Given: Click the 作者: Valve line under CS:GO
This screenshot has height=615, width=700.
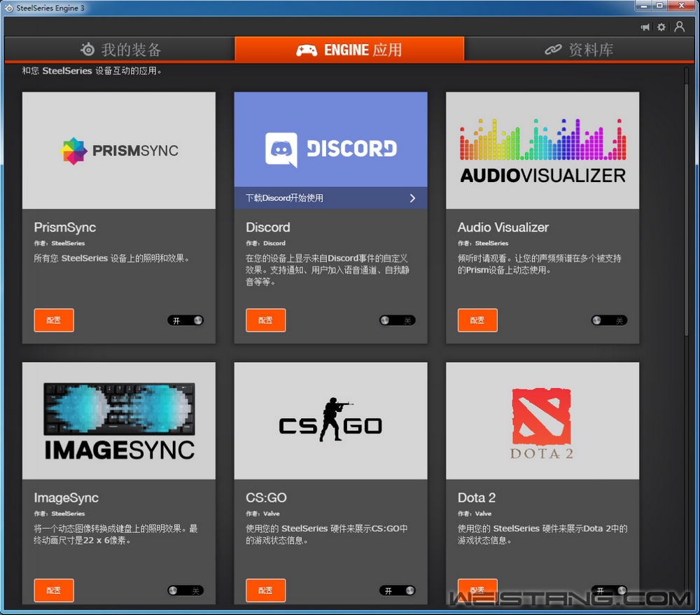Looking at the screenshot, I should (x=263, y=513).
